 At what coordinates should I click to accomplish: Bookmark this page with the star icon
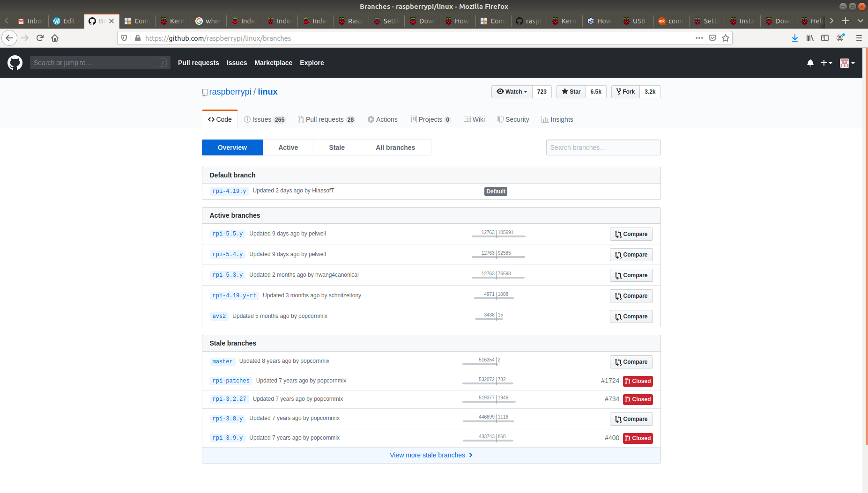coord(726,38)
